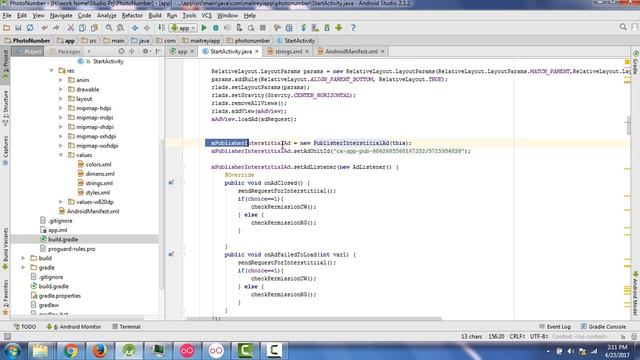Click the Copy toolbar icon
This screenshot has width=640, height=360.
[82, 28]
